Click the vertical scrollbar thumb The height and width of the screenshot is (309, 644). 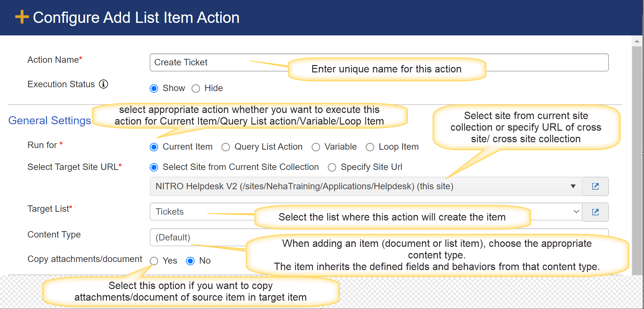637,160
